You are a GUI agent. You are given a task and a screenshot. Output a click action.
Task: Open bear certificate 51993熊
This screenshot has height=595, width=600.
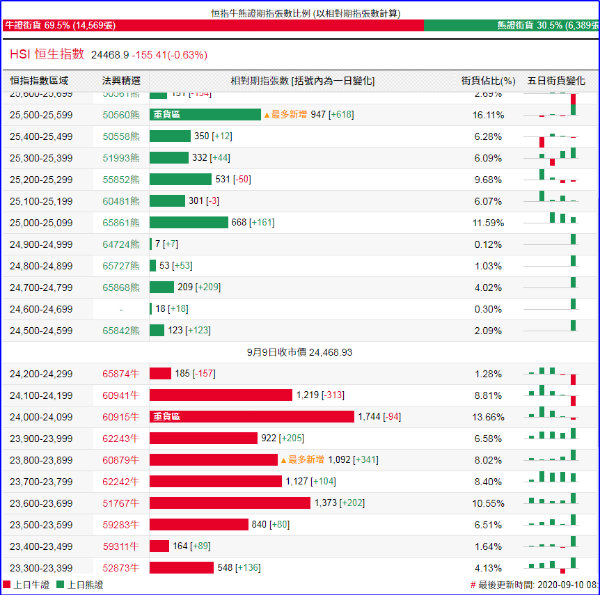[121, 158]
